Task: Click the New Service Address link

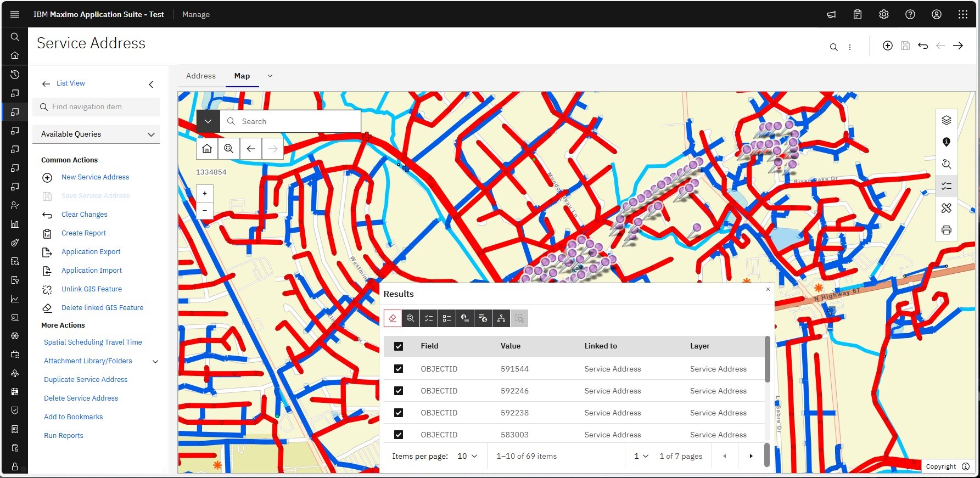Action: point(95,177)
